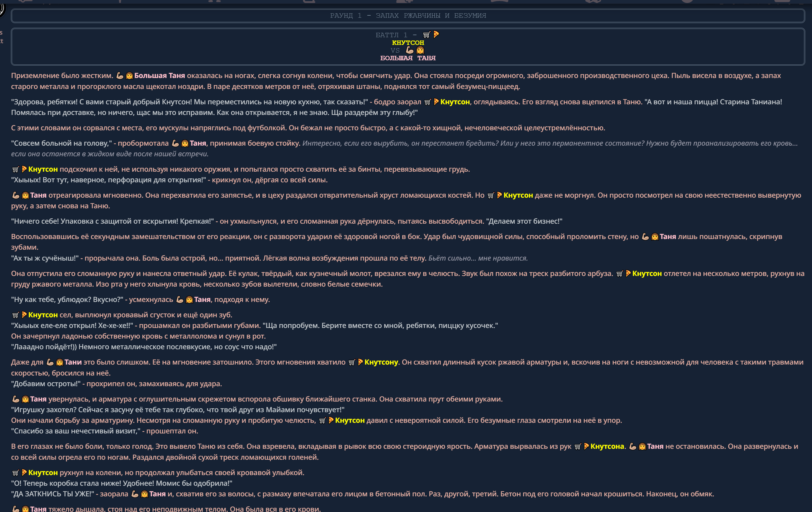
Task: Click 'Кнутсона' after 'вырвалась из рук'
Action: tap(607, 446)
